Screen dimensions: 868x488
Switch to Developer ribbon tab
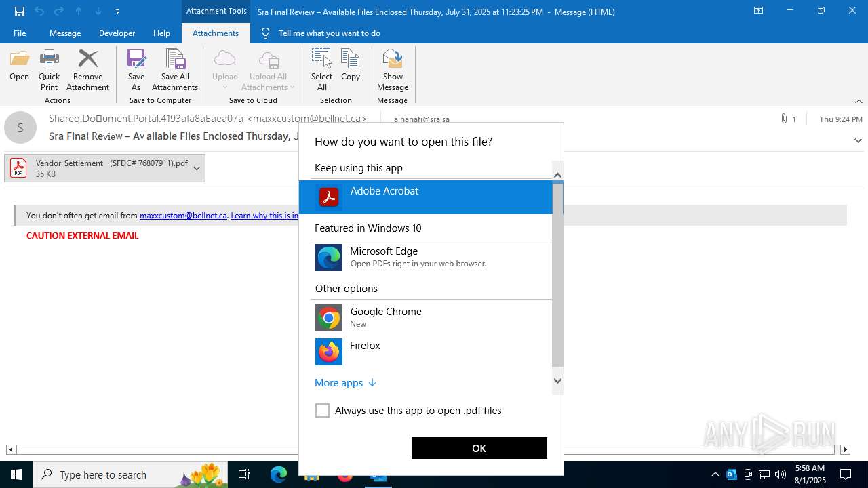pos(117,33)
